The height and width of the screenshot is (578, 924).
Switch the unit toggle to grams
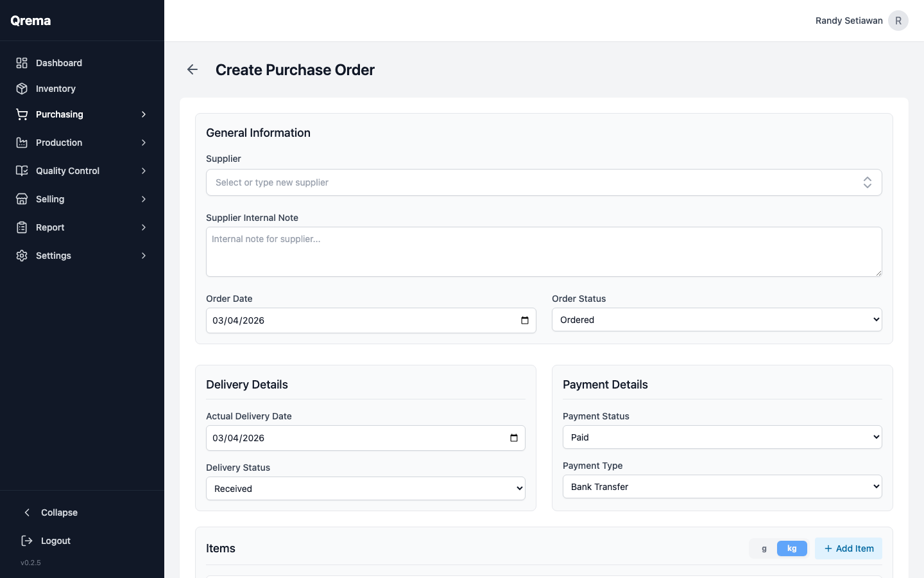coord(764,548)
